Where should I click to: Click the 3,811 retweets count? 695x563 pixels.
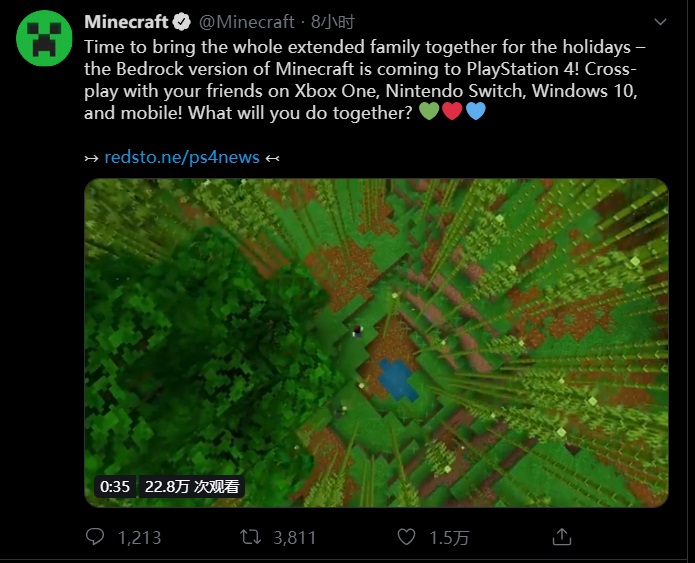tap(294, 538)
